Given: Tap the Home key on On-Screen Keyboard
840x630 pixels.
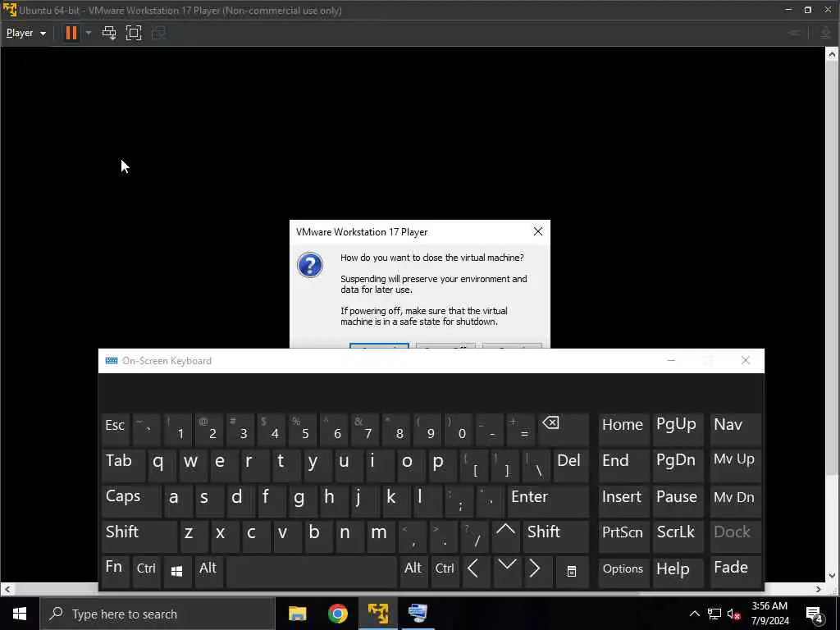Looking at the screenshot, I should tap(623, 429).
